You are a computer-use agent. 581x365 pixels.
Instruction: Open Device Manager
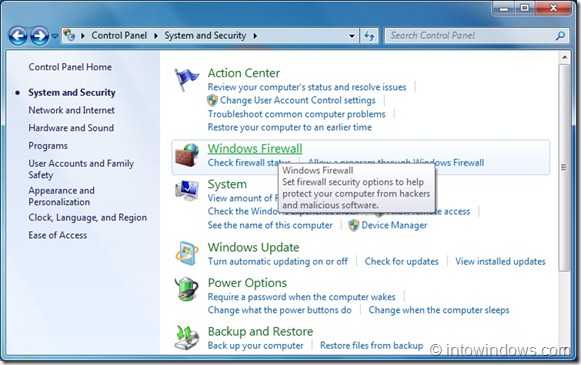point(394,225)
